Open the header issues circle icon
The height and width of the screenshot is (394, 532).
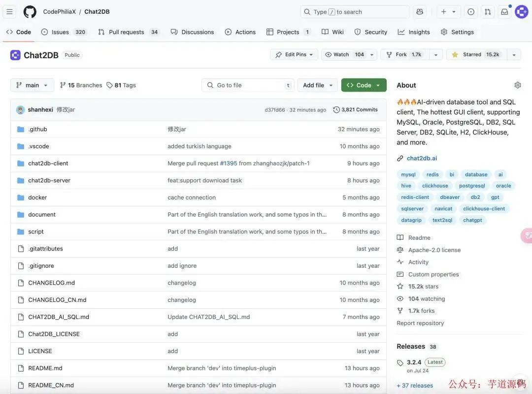471,12
